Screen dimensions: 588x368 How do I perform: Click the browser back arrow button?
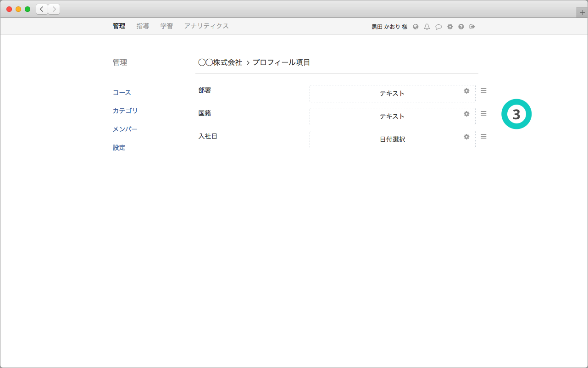pyautogui.click(x=42, y=9)
